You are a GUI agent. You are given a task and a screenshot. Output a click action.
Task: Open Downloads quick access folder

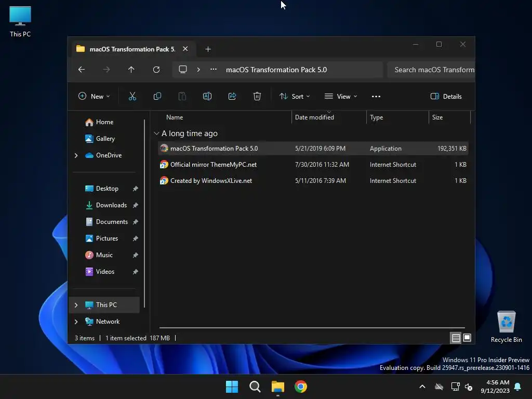click(111, 205)
